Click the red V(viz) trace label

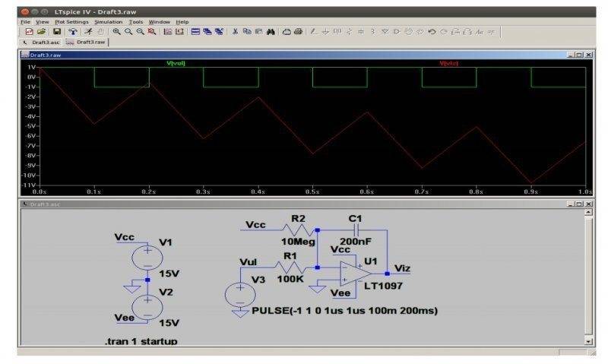tap(449, 63)
